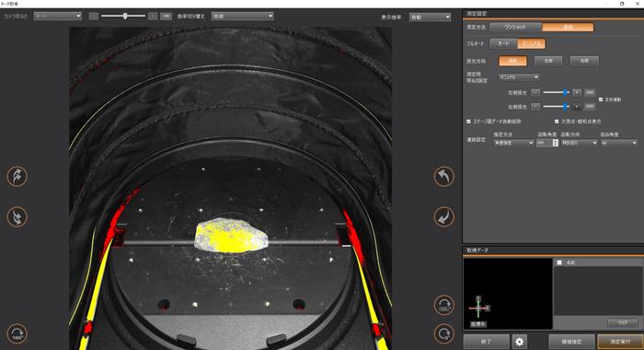
Task: Click the upper circular rotate icon at bottom right
Action: (444, 305)
